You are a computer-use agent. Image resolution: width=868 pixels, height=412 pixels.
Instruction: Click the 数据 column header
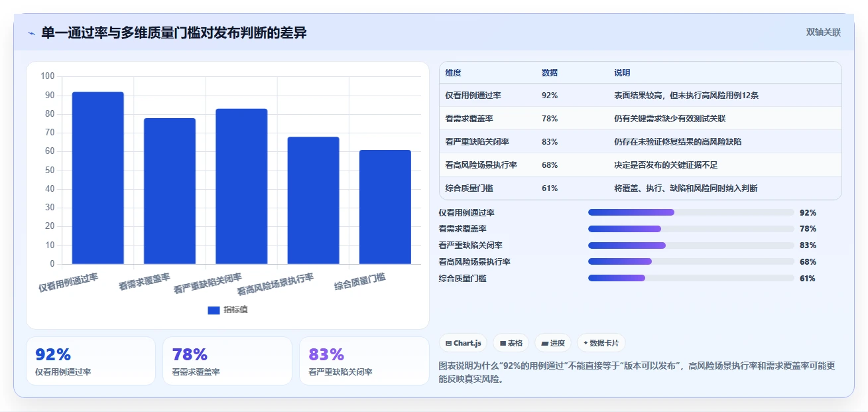click(550, 73)
